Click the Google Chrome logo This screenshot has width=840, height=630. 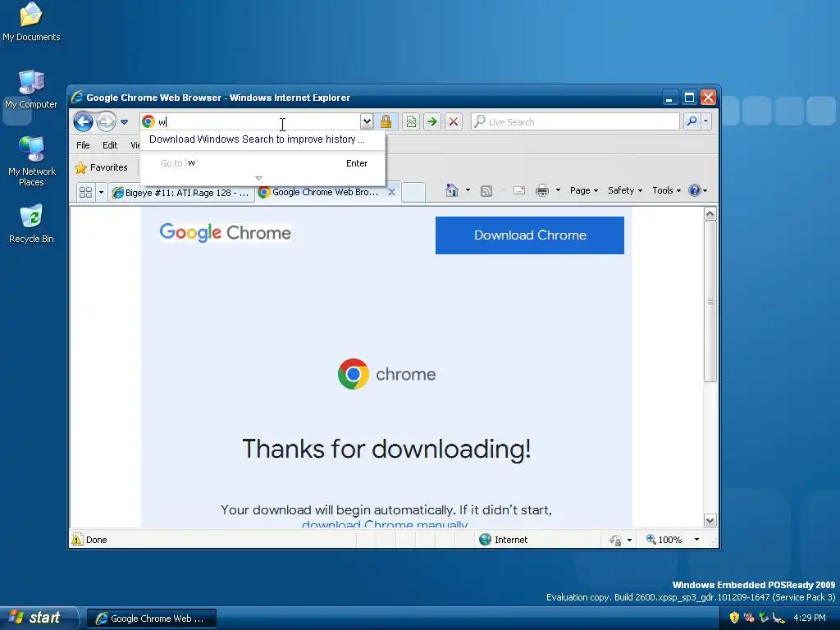point(225,232)
